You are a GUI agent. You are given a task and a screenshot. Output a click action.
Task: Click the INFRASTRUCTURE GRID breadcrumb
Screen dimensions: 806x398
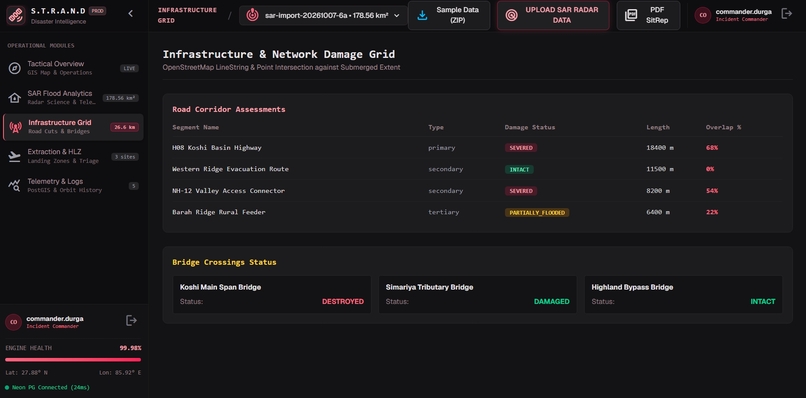tap(187, 15)
